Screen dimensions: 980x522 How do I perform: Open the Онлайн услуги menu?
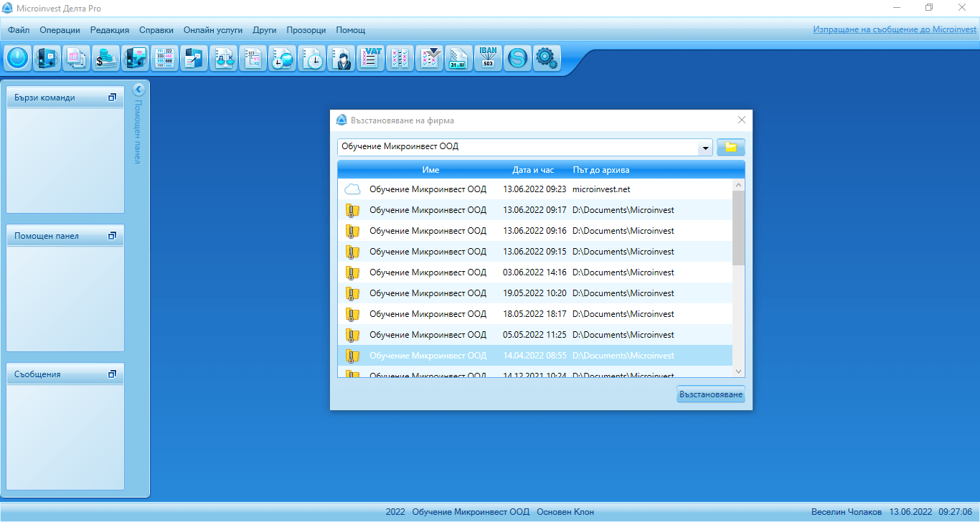tap(213, 30)
